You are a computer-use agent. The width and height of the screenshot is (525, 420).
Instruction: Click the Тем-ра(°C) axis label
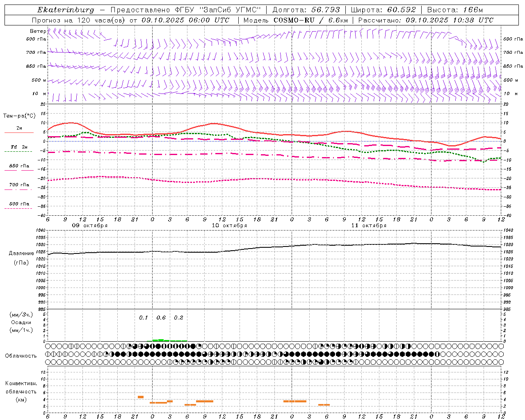[19, 116]
